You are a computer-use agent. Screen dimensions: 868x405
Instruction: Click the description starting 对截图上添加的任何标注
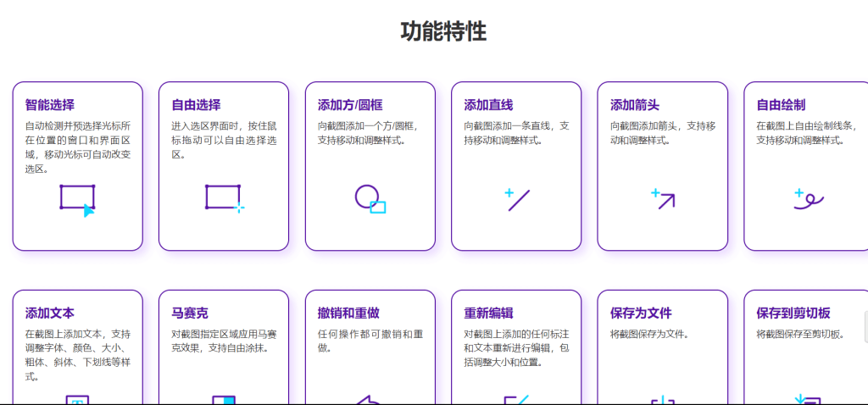516,348
